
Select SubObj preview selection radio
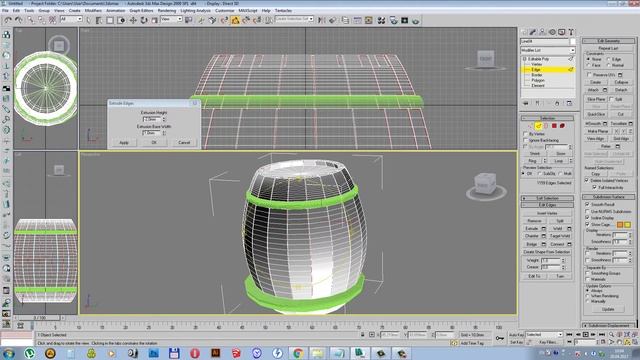click(540, 173)
